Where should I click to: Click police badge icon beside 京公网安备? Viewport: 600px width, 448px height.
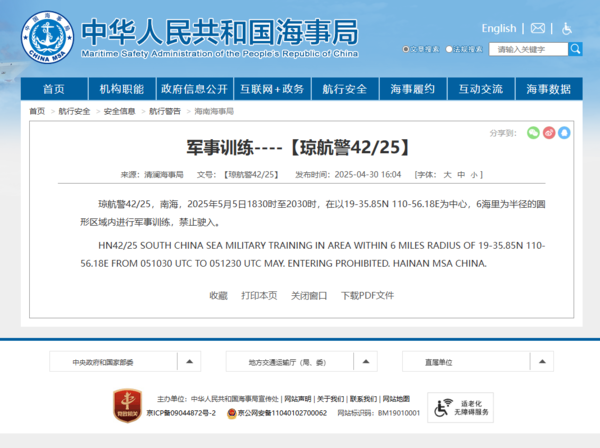[x=232, y=413]
